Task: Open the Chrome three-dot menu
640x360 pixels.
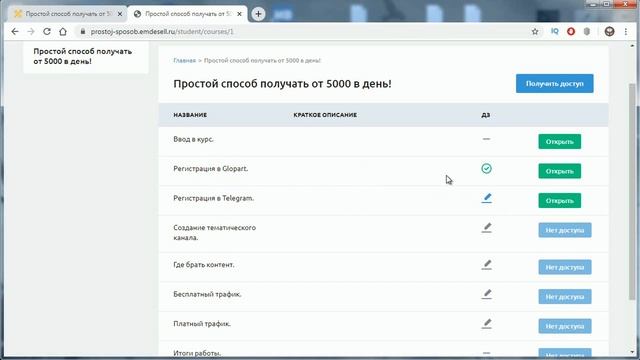Action: [626, 31]
